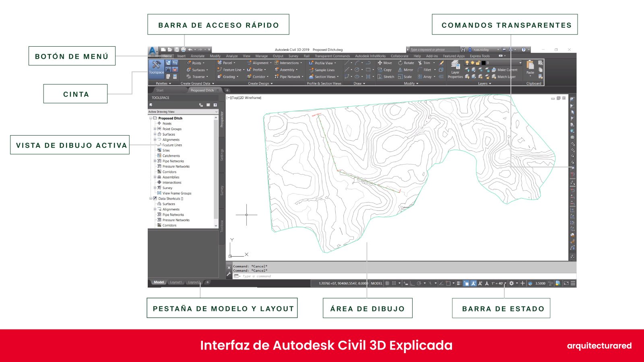Click the Sample Lines tool
Viewport: 644px width, 362px height.
(322, 70)
